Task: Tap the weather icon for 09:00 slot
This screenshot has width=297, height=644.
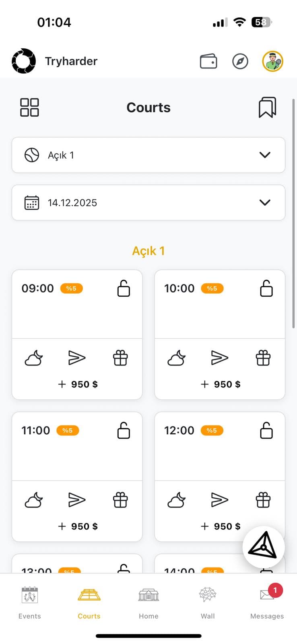Action: coord(34,358)
